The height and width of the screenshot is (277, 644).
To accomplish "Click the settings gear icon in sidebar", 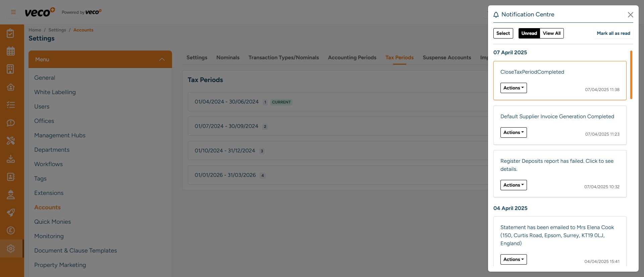I will click(x=11, y=249).
